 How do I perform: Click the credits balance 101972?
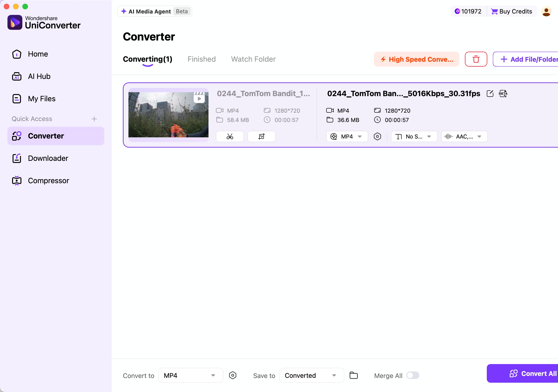[468, 11]
